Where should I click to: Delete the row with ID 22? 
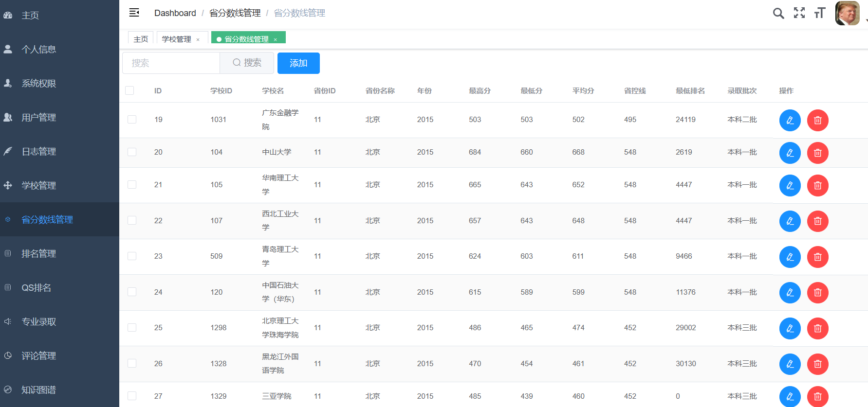[818, 221]
